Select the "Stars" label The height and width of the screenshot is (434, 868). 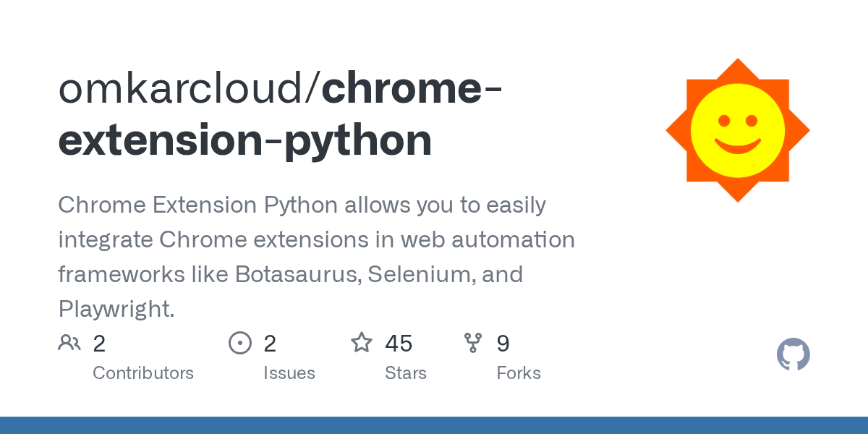click(406, 373)
